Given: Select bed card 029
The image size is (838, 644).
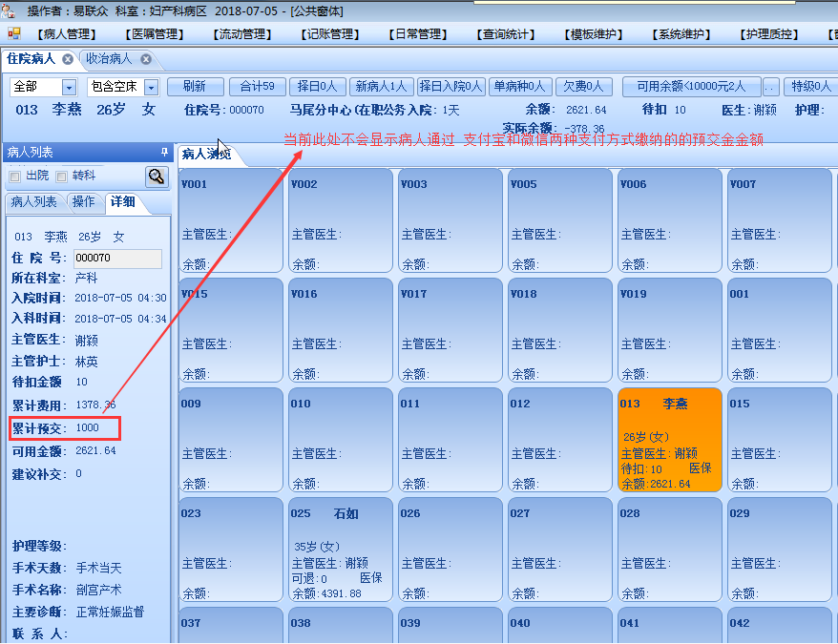Looking at the screenshot, I should click(779, 550).
